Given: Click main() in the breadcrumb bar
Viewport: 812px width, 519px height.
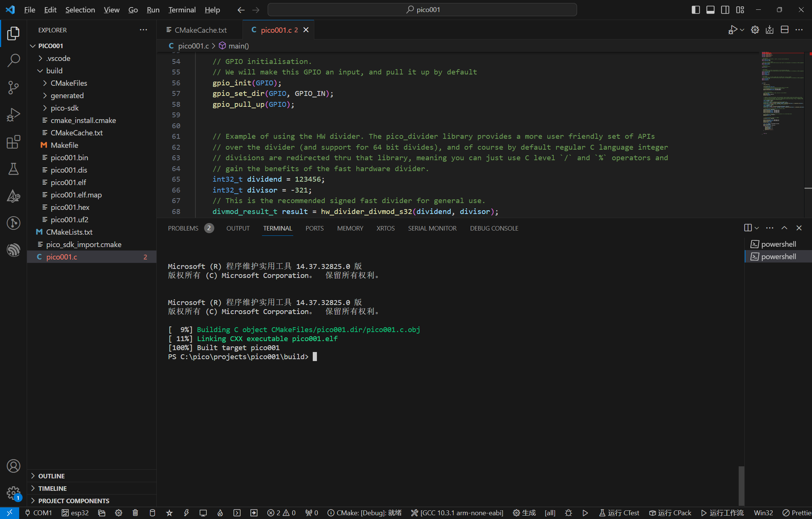Looking at the screenshot, I should (238, 46).
